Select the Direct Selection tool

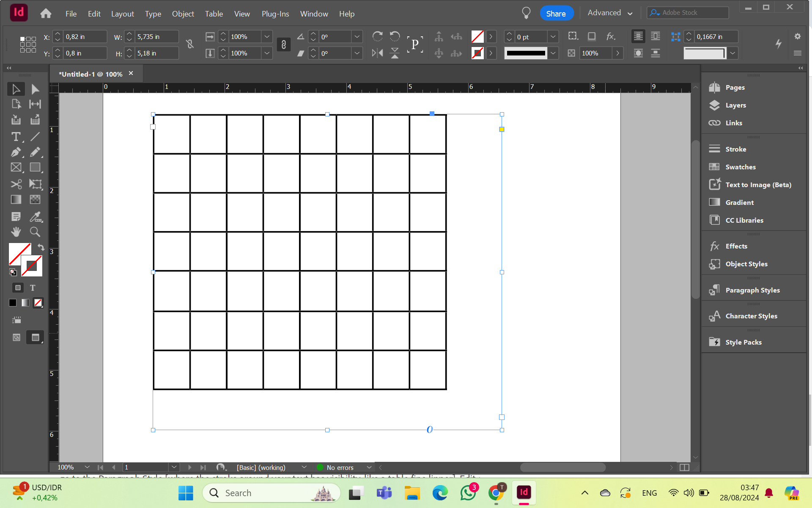[x=35, y=88]
